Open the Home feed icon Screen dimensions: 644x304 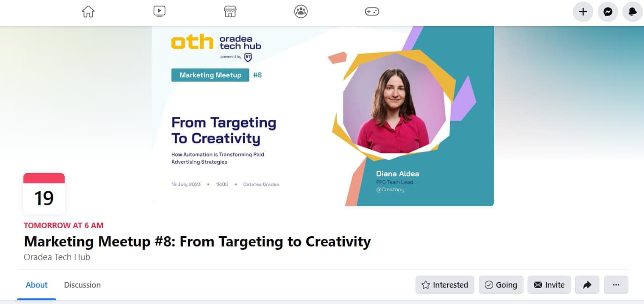point(88,11)
